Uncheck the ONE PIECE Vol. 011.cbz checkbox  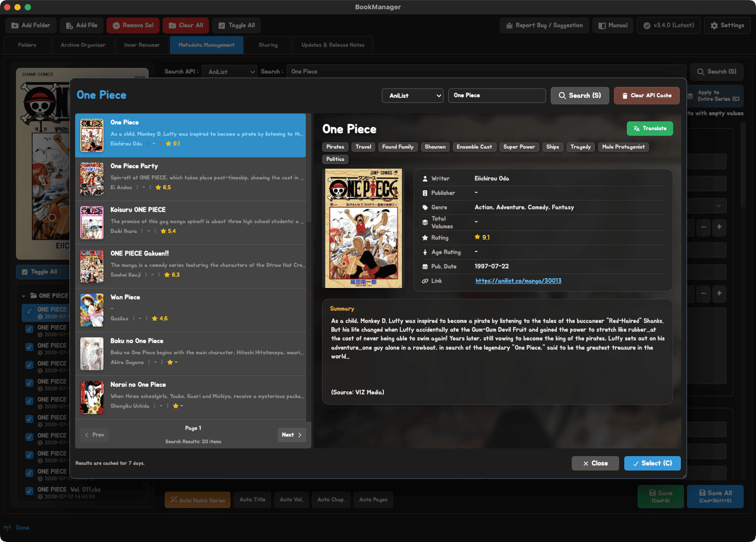click(29, 491)
